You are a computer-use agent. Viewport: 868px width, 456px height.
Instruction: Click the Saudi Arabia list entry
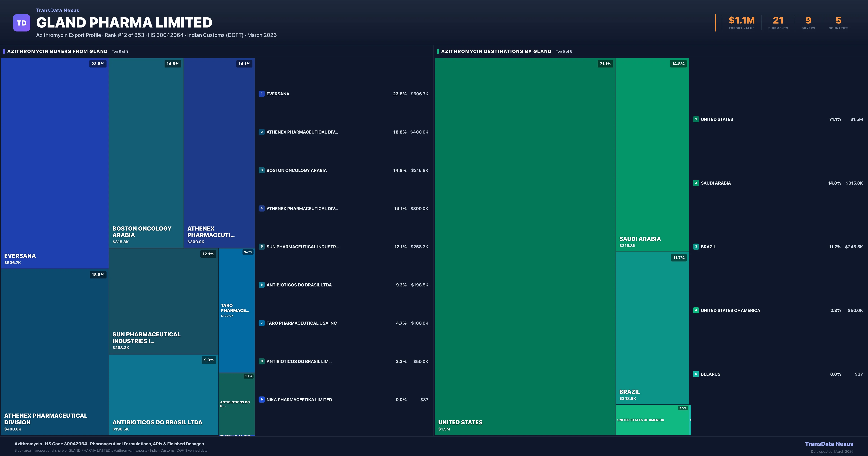(716, 183)
